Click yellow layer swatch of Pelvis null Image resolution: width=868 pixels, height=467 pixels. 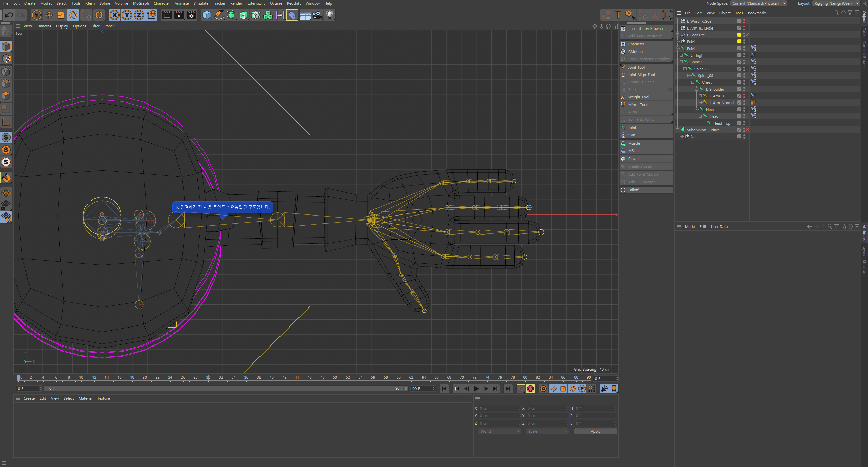739,42
